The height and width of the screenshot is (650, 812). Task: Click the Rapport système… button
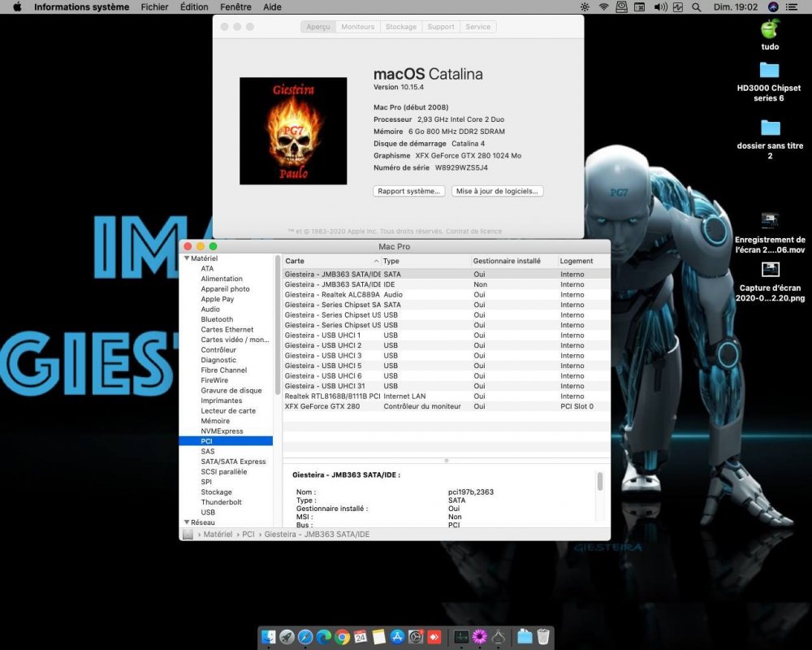click(x=408, y=191)
